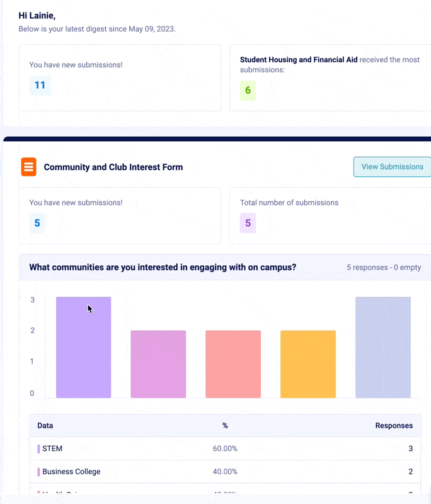This screenshot has height=504, width=431.
Task: Click the purple swatch beside STEM
Action: click(38, 449)
